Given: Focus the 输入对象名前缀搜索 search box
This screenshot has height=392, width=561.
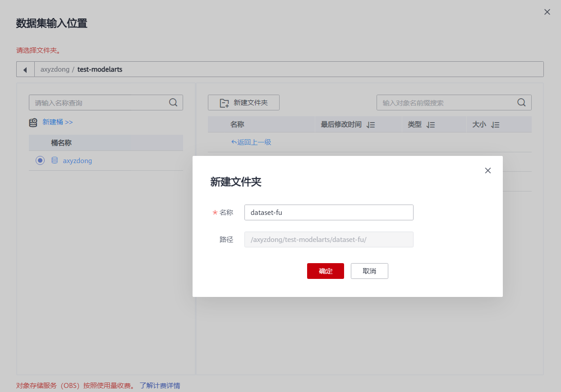Looking at the screenshot, I should 454,103.
